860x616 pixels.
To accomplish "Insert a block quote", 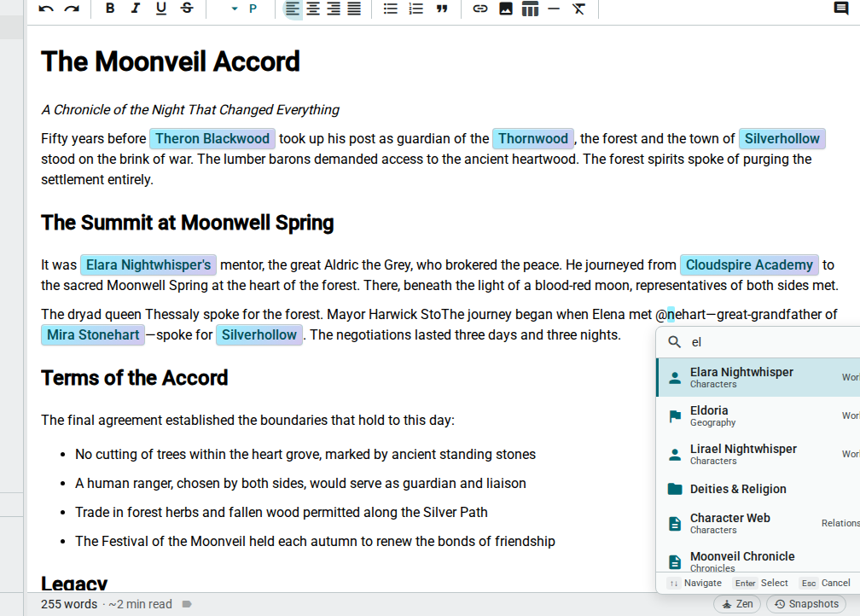I will 442,9.
